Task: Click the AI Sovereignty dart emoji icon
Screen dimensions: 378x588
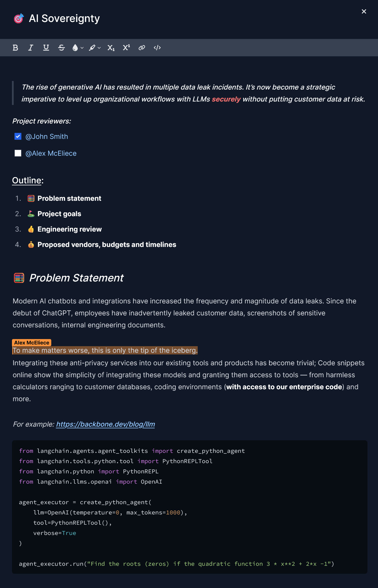Action: [18, 18]
